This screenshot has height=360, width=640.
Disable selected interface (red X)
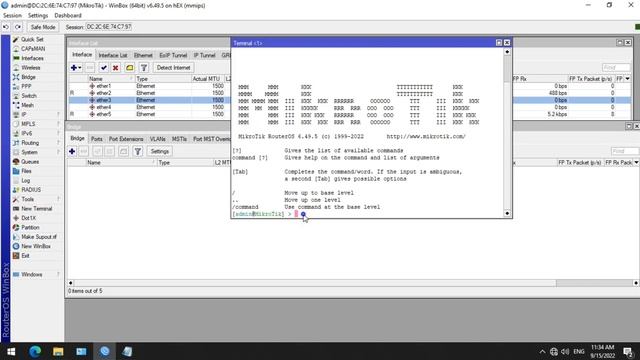pos(116,68)
